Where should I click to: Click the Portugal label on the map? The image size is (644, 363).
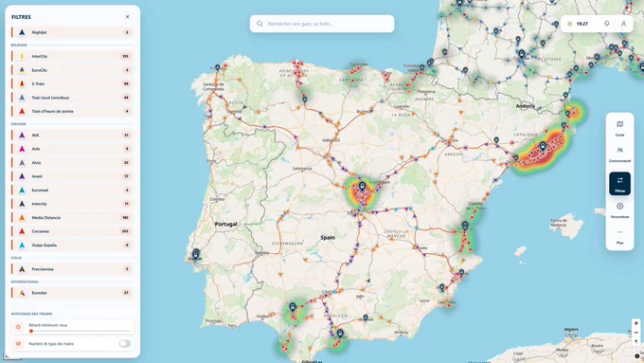tap(226, 224)
